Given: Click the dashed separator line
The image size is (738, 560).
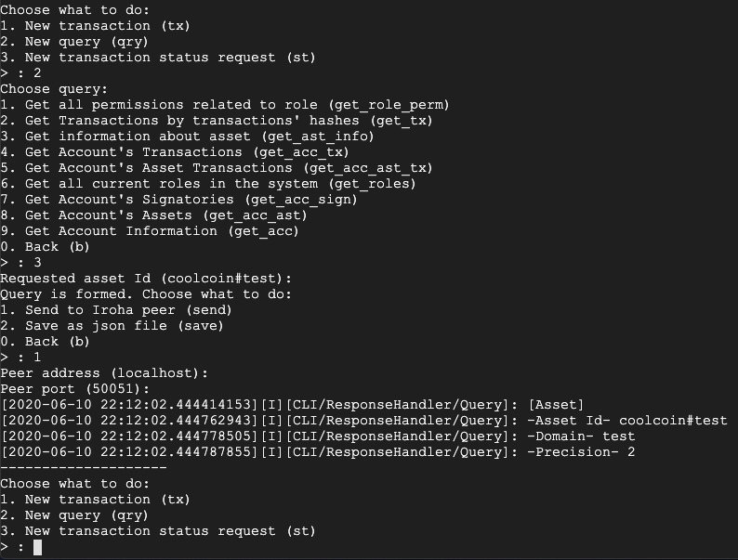Looking at the screenshot, I should coord(84,467).
